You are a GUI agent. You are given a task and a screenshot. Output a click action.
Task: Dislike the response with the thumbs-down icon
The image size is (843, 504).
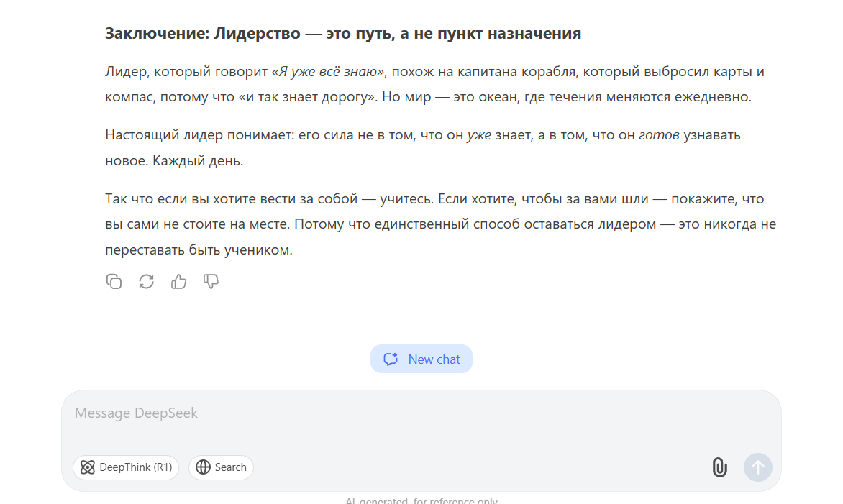tap(211, 282)
